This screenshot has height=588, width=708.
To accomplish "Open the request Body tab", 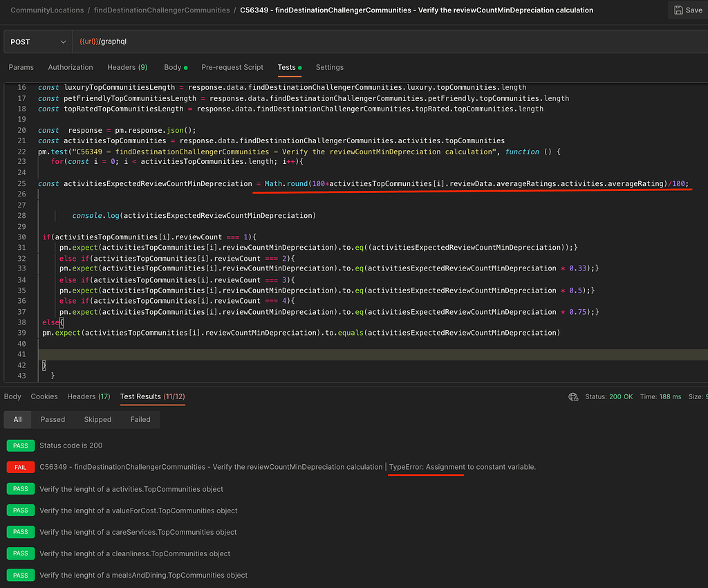I will (x=173, y=68).
